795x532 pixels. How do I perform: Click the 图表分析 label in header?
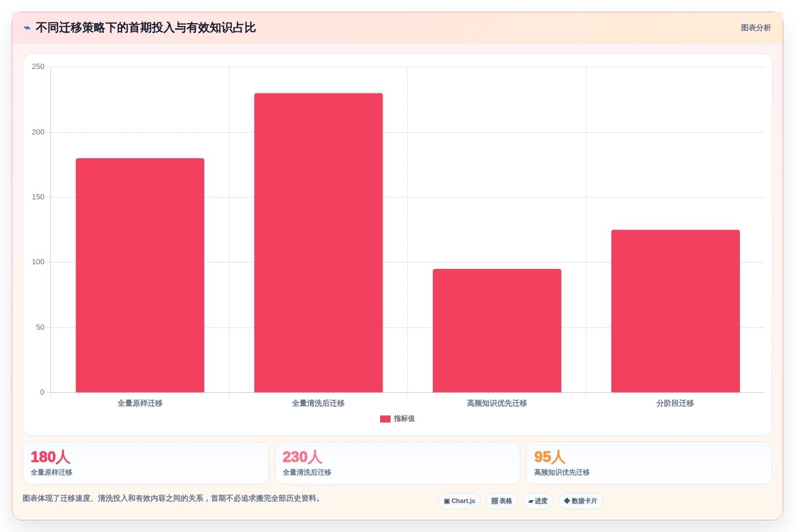pos(756,28)
